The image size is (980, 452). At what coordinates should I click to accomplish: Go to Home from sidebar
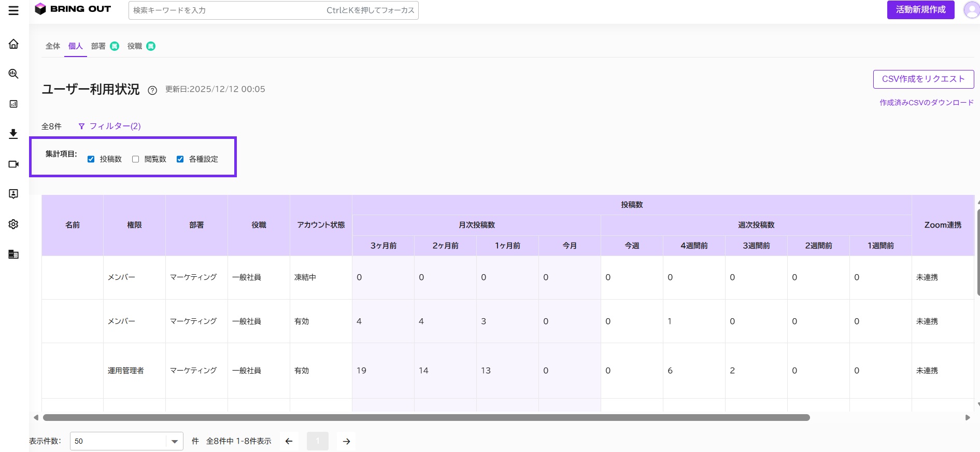pos(13,44)
